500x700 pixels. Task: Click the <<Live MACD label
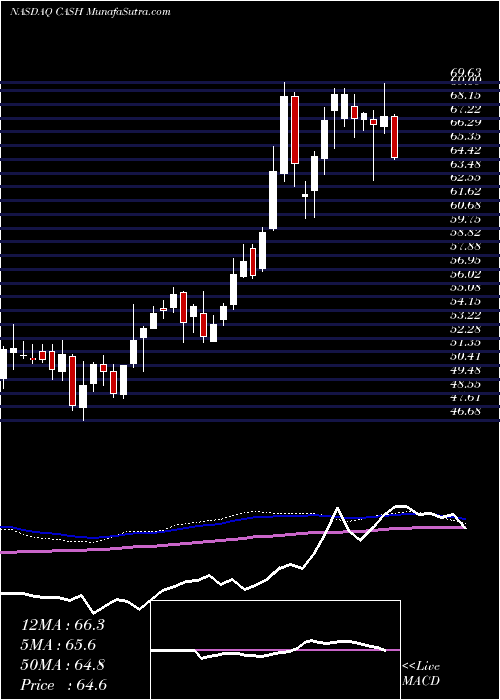[x=421, y=674]
